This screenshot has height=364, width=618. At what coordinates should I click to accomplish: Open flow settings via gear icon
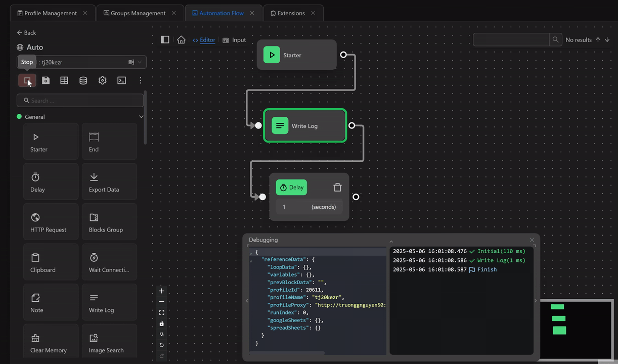[102, 80]
